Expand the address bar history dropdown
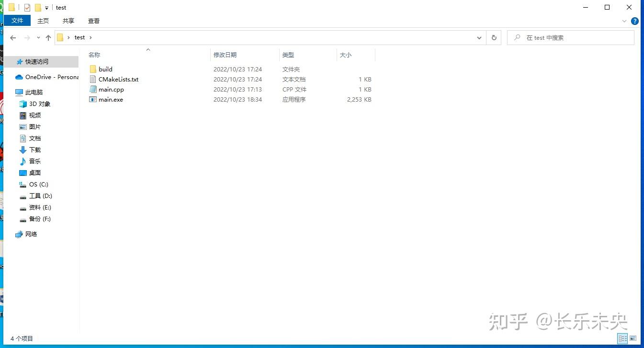 pyautogui.click(x=479, y=37)
